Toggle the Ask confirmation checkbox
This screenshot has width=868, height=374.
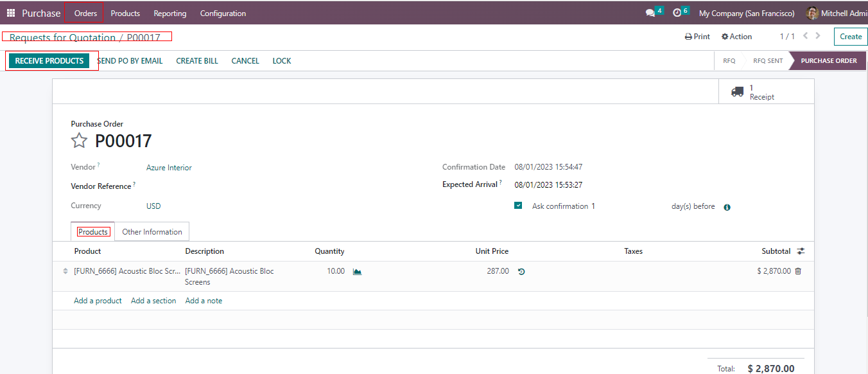518,206
